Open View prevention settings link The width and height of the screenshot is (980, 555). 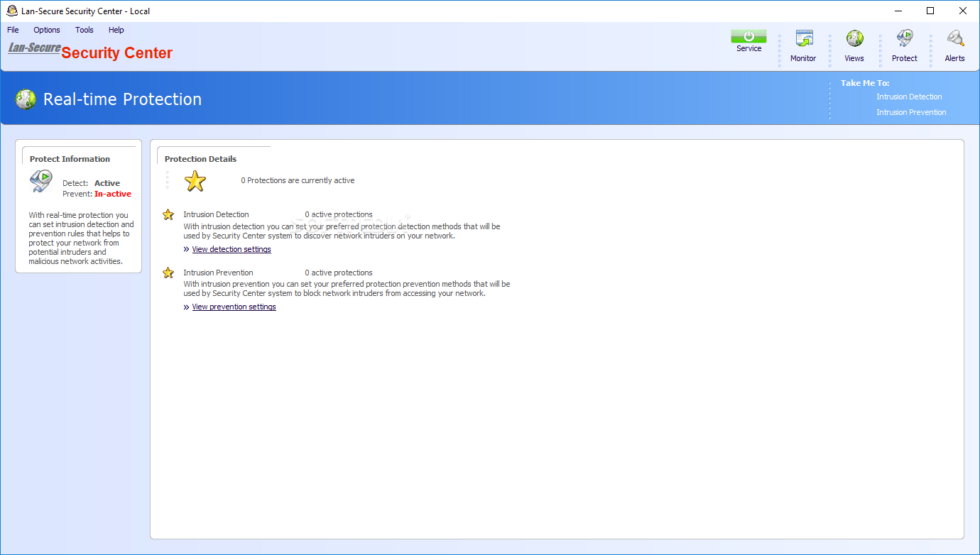click(x=234, y=307)
